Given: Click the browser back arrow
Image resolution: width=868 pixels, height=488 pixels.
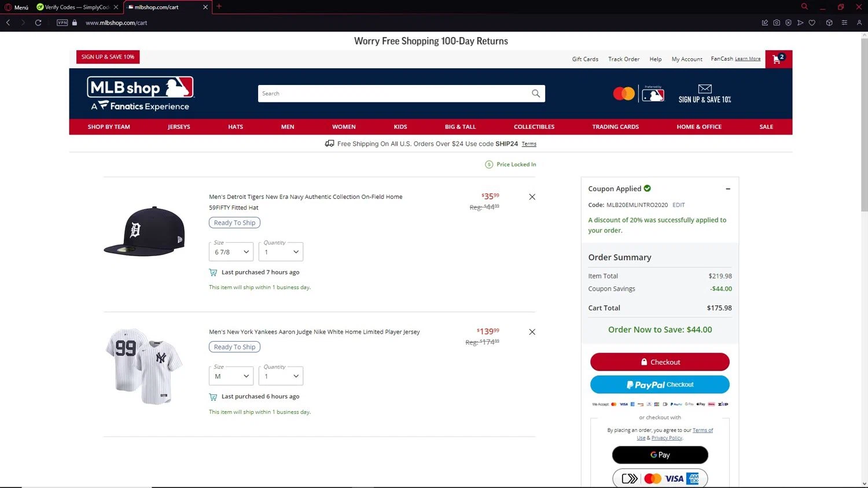Looking at the screenshot, I should [x=8, y=23].
